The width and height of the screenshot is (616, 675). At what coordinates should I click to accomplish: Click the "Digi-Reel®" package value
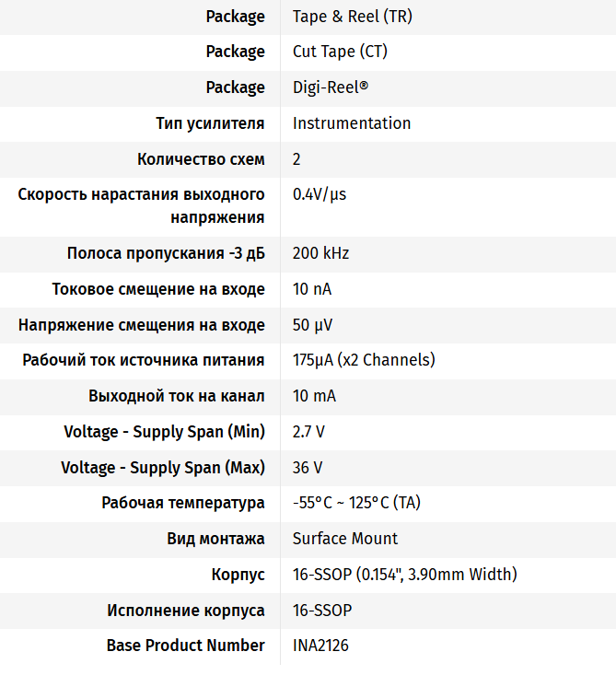329,87
